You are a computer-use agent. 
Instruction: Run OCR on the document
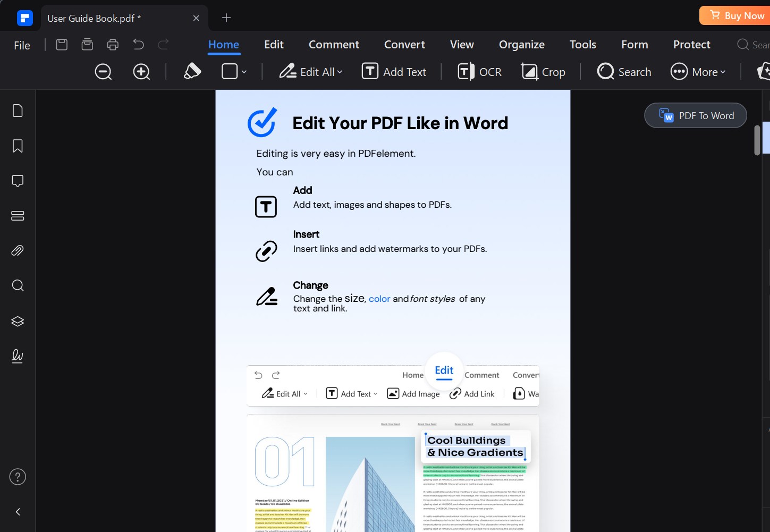coord(480,72)
